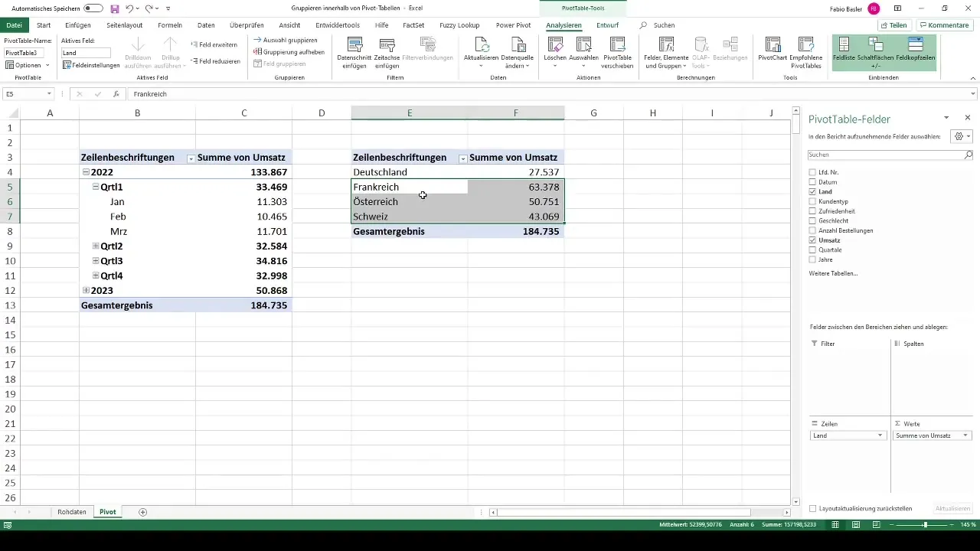Open filter dropdown of Zeilenbeschriftungen in column B
This screenshot has height=551, width=980.
tap(190, 158)
